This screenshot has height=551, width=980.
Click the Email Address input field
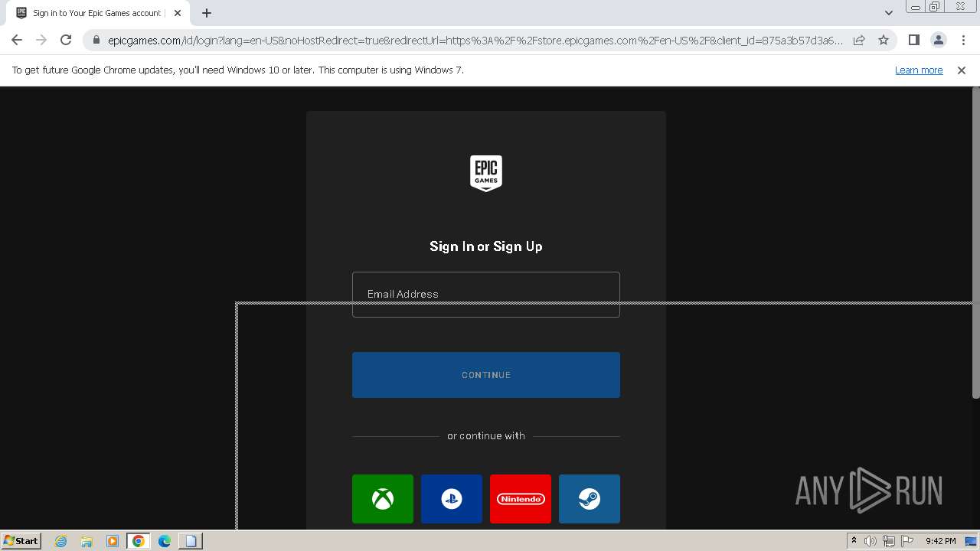click(486, 295)
